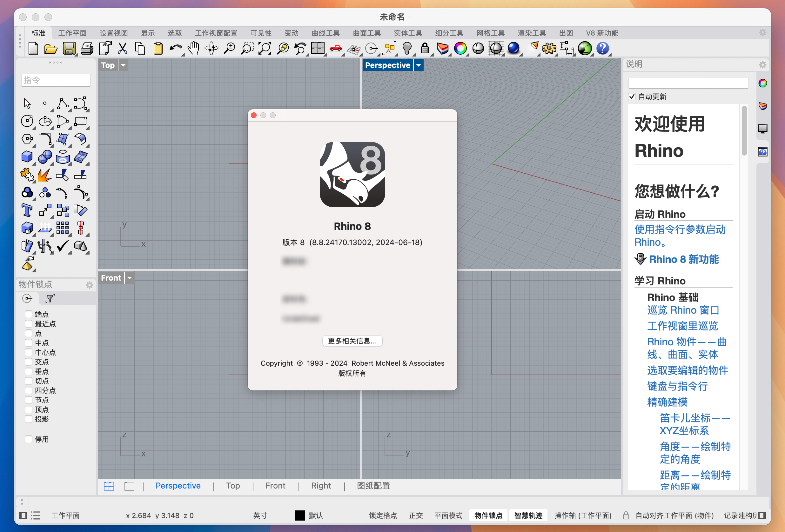Enable the 中点 osnap checkbox
The width and height of the screenshot is (785, 532).
pos(29,343)
